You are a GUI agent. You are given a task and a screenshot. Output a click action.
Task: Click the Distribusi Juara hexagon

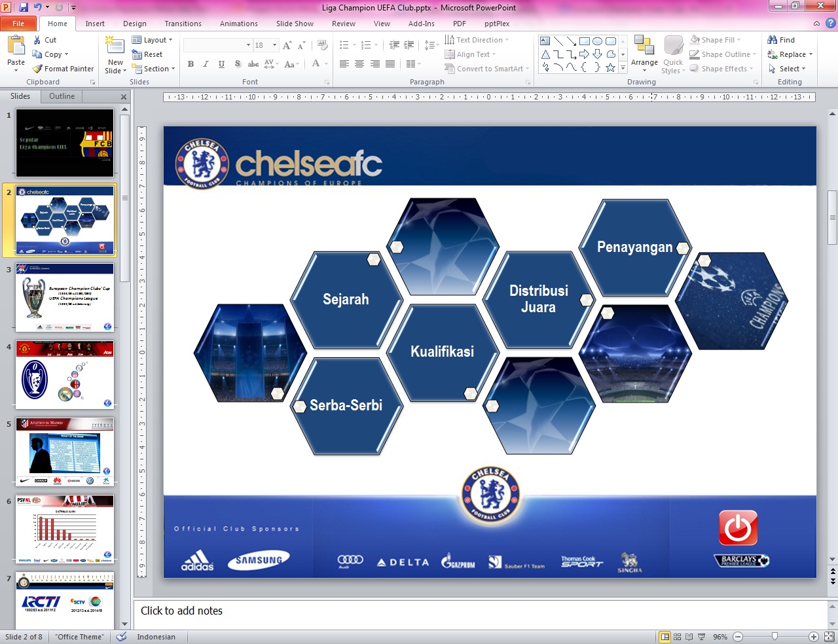pos(539,299)
